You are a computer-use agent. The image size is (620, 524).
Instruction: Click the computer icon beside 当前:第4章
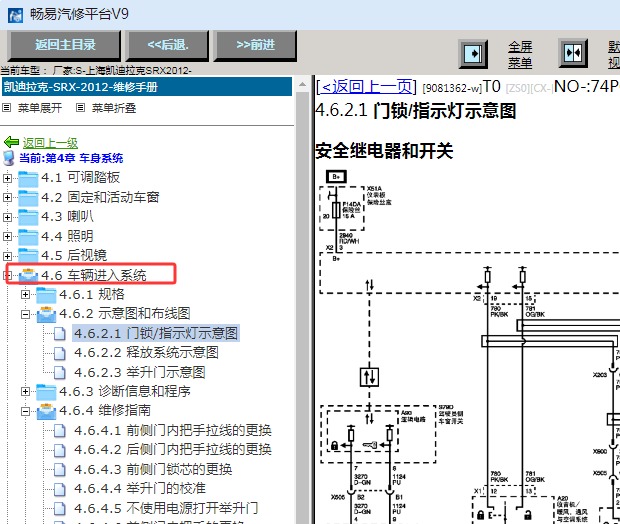pos(9,158)
